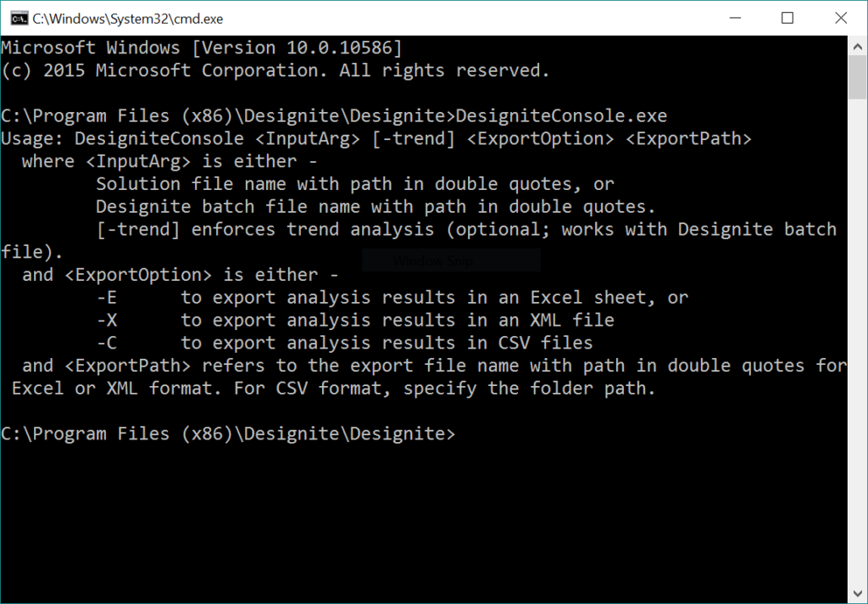Click the C:\Windows\System32\cmd.exe title text
Viewport: 868px width, 604px height.
pos(127,18)
